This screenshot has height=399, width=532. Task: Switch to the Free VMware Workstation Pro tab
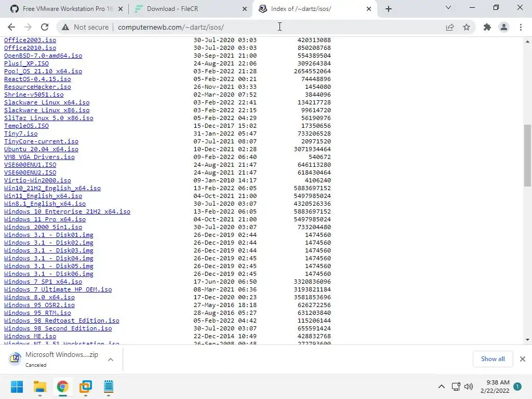tap(67, 9)
